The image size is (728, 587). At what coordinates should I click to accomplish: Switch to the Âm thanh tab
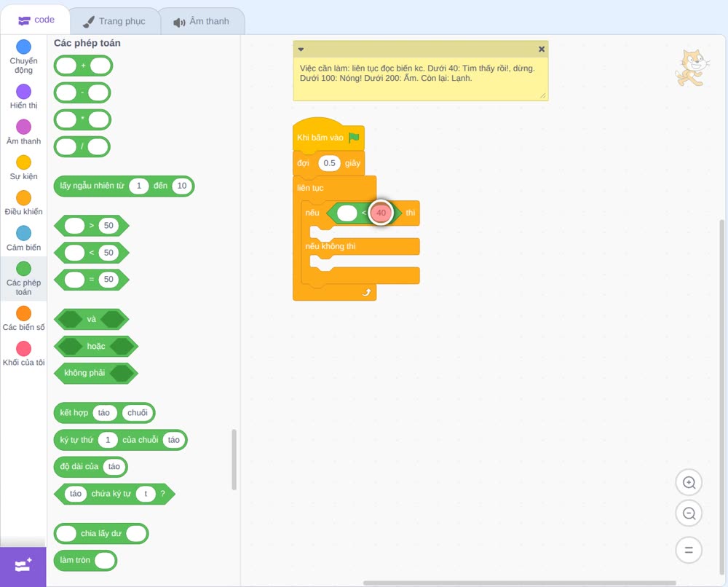[202, 21]
